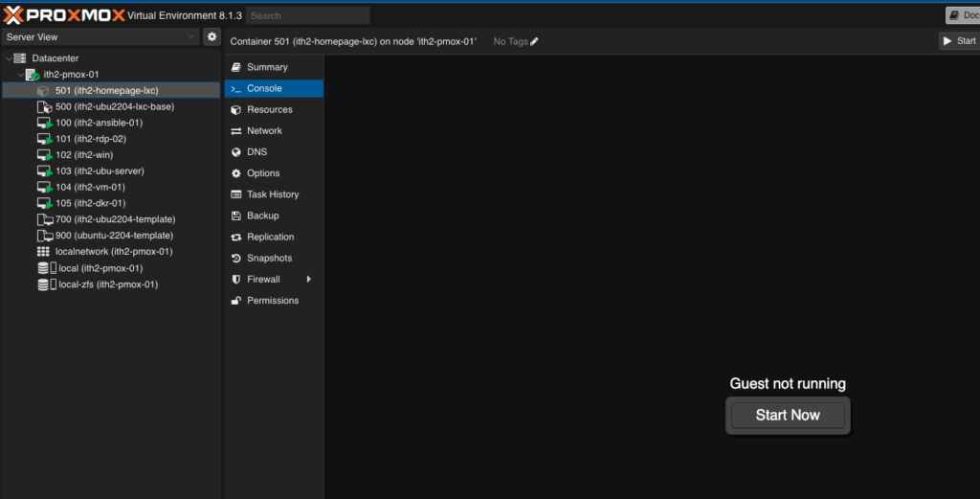This screenshot has width=980, height=499.
Task: Click the Replication icon
Action: pos(236,237)
